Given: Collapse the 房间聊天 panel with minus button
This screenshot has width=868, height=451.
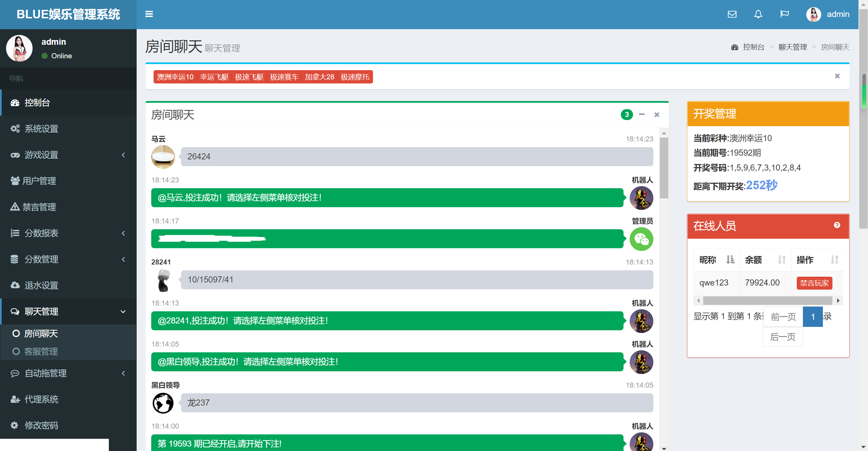Looking at the screenshot, I should point(642,115).
